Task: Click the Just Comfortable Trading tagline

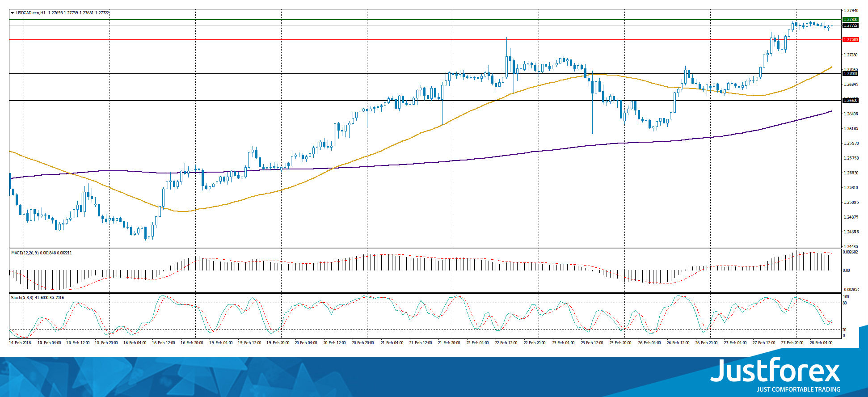Action: [x=798, y=389]
